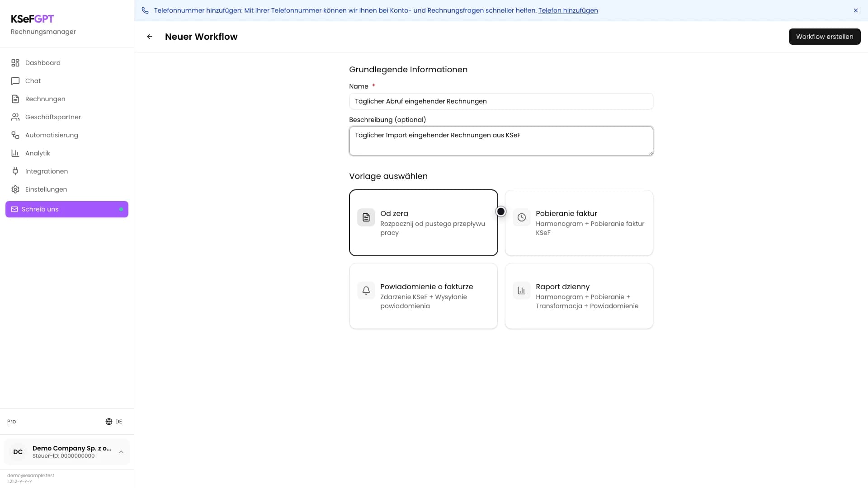Open Einstellungen
Screen dimensions: 868x488
(67, 189)
